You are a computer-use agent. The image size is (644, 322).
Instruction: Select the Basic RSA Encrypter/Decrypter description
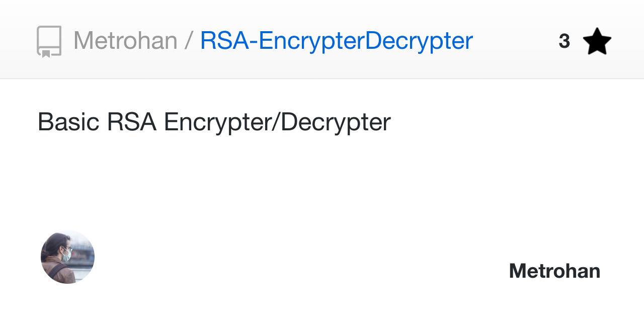pyautogui.click(x=214, y=122)
